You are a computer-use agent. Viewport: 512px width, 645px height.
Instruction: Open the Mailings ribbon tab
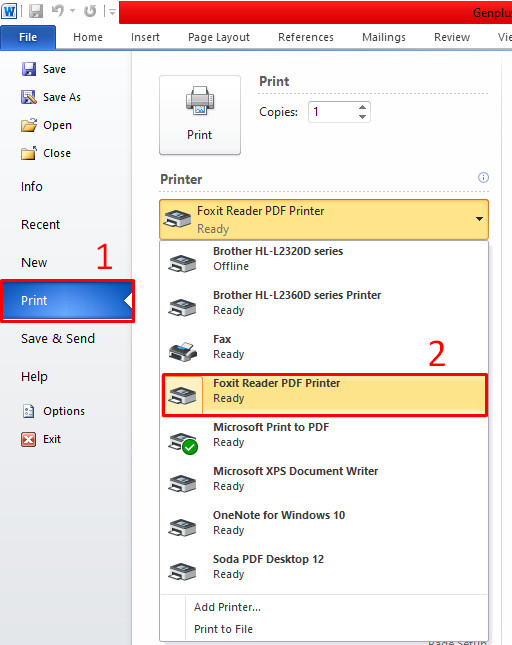coord(384,37)
